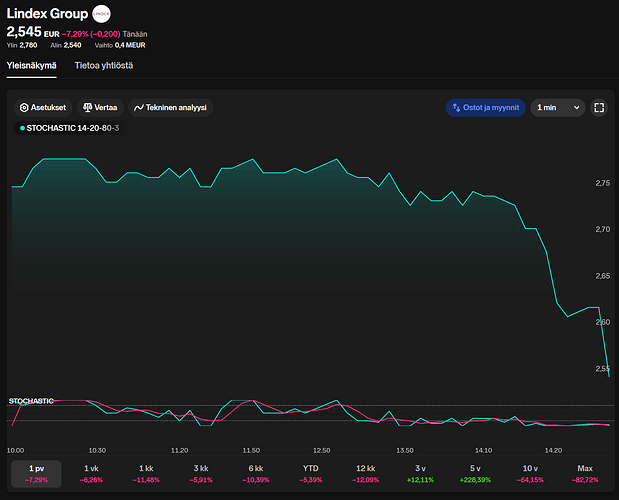Screen dimensions: 619x500
Task: Select the Max time range
Action: tap(584, 473)
